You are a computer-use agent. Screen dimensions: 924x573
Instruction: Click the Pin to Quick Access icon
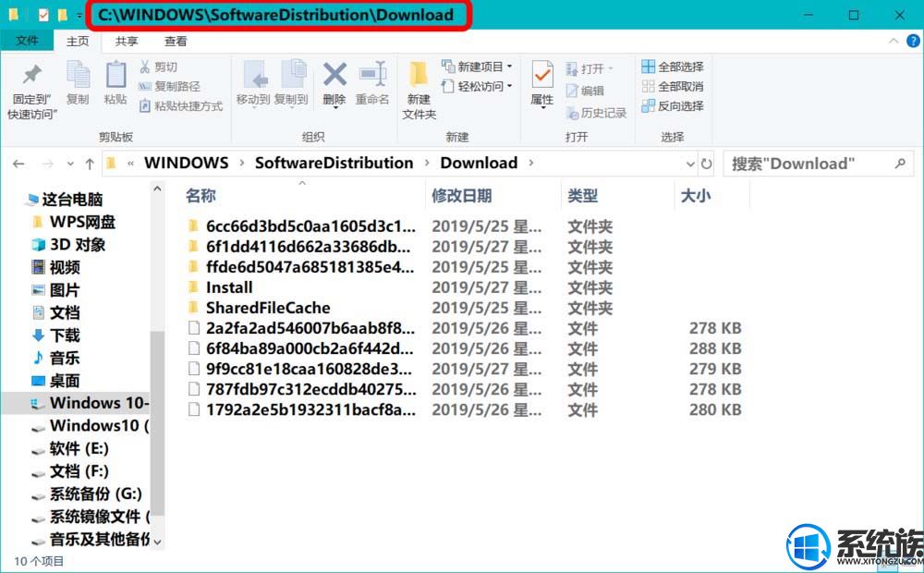click(31, 74)
